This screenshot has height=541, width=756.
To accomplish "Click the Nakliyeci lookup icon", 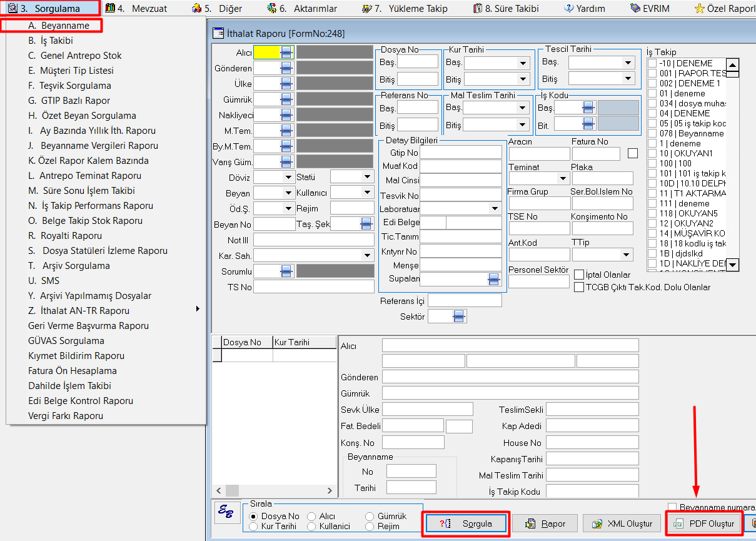I will coord(286,115).
